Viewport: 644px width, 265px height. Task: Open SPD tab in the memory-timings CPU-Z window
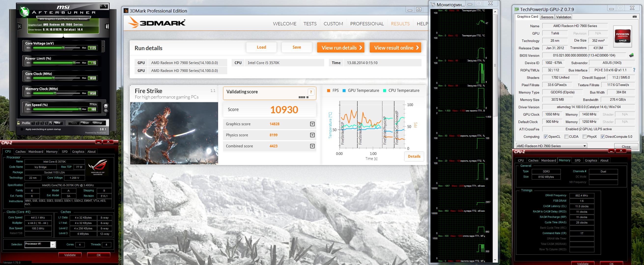[x=577, y=161]
